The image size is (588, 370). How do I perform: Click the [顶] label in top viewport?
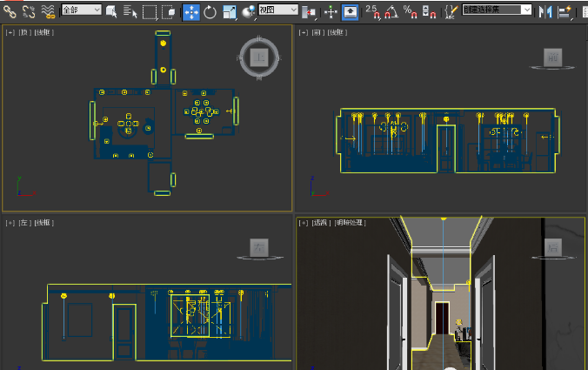[24, 32]
